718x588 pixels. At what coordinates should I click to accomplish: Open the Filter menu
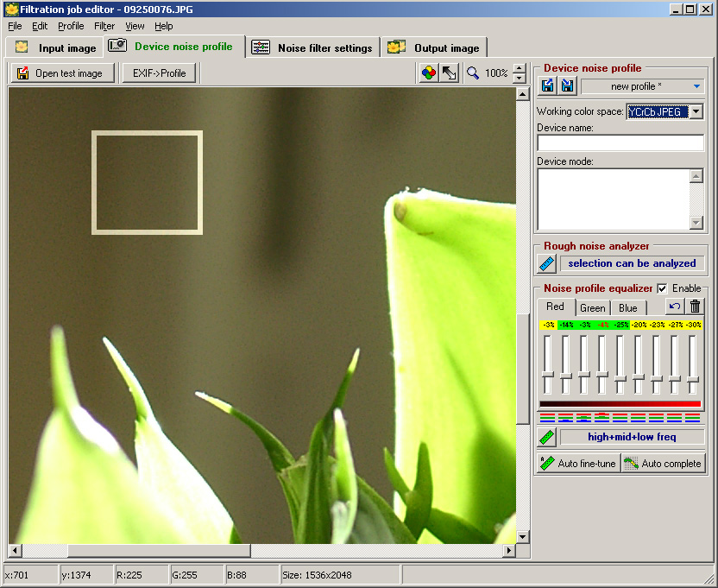pos(104,26)
